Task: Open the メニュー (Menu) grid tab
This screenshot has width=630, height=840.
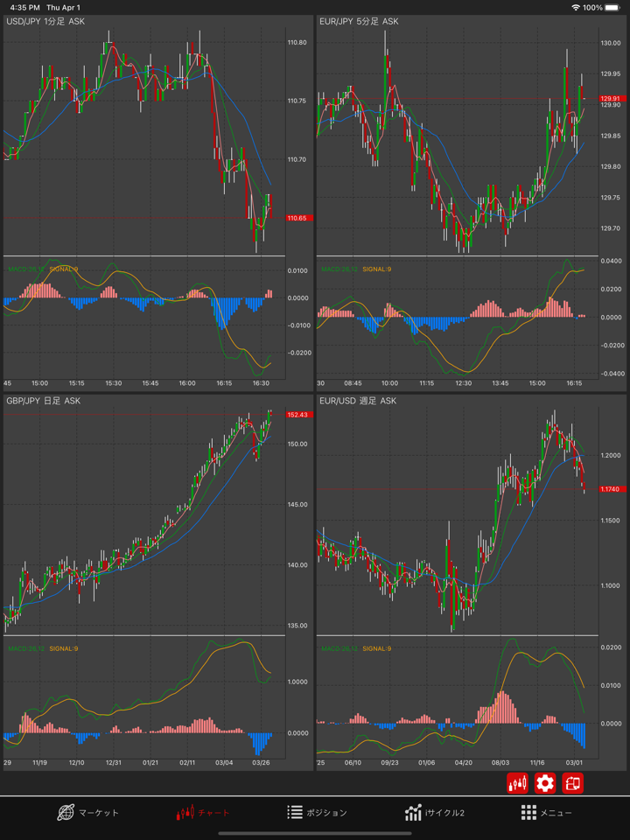Action: click(546, 813)
